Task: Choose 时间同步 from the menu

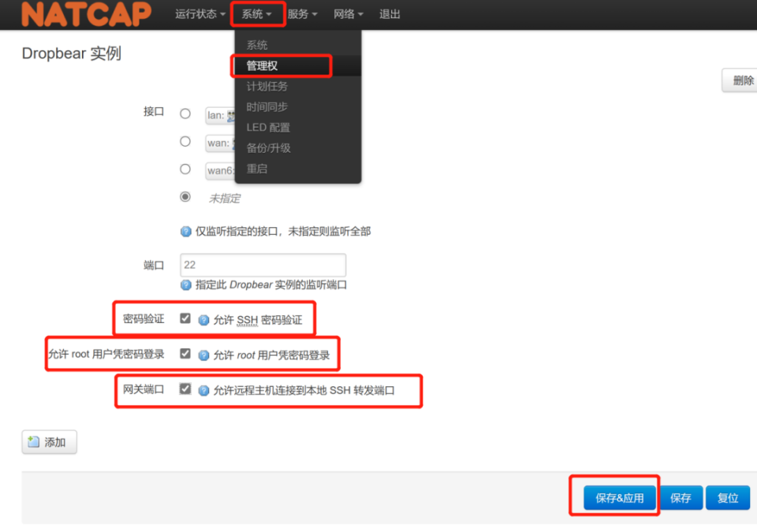Action: [x=298, y=107]
